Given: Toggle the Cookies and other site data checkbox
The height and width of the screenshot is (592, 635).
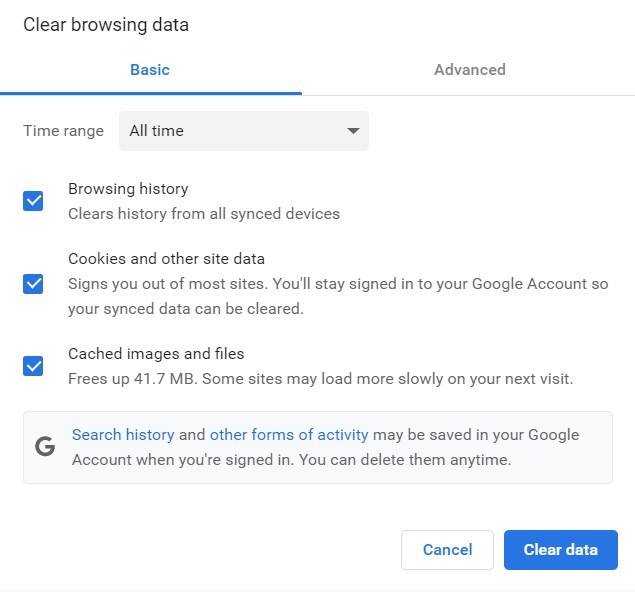Looking at the screenshot, I should (x=33, y=284).
